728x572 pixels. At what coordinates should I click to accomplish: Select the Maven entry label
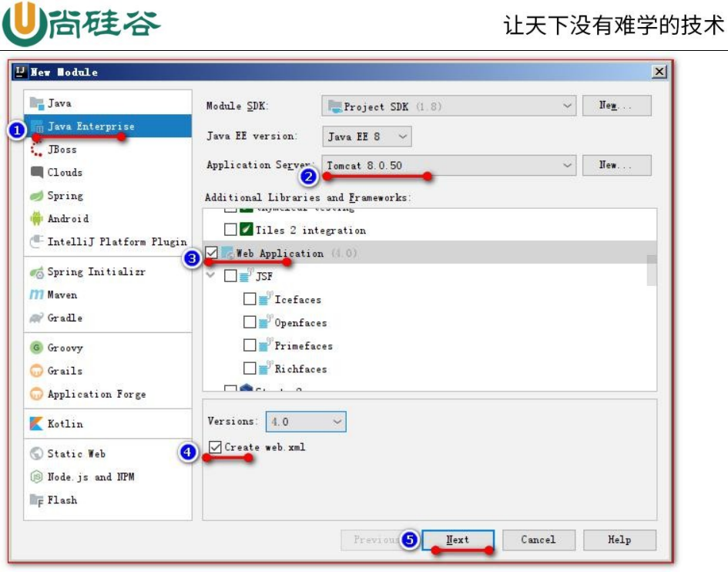click(62, 294)
